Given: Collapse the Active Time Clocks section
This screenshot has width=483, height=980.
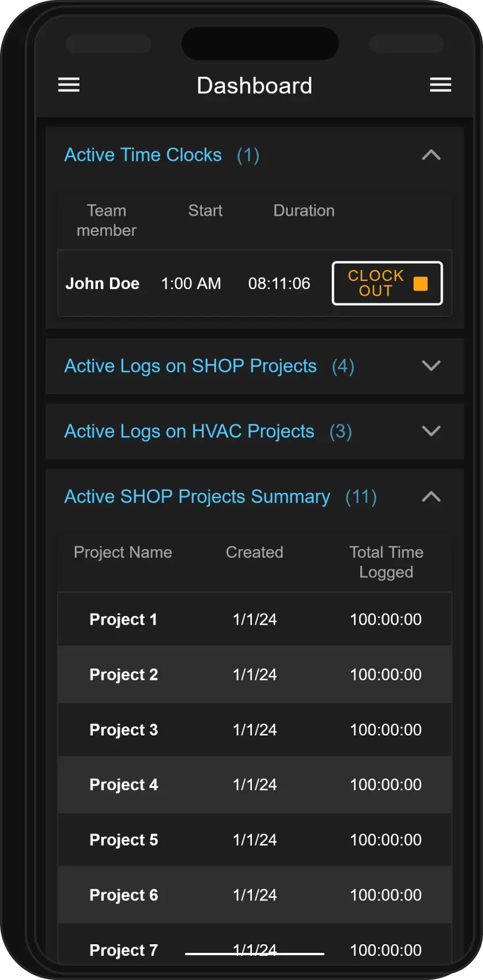Looking at the screenshot, I should pos(431,155).
